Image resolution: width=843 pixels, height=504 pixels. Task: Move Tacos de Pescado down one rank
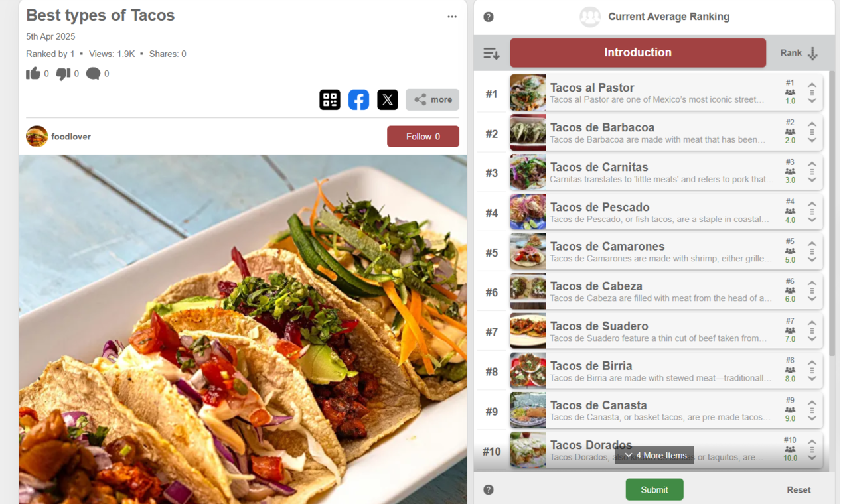click(812, 220)
